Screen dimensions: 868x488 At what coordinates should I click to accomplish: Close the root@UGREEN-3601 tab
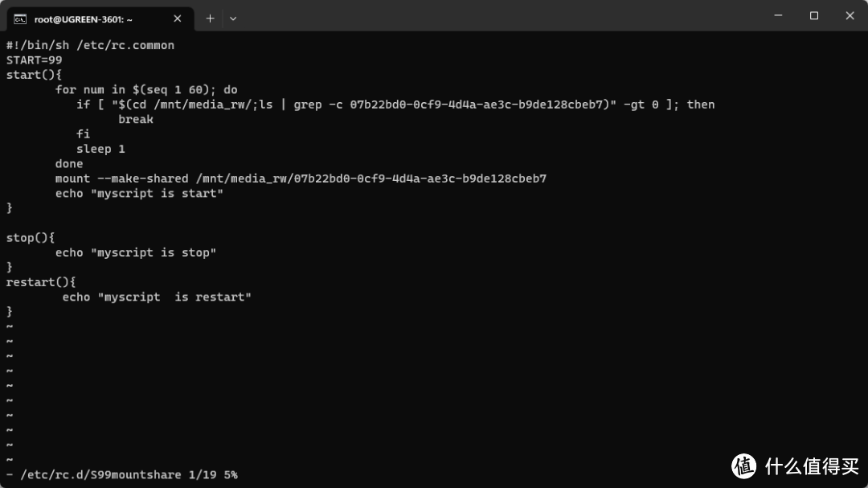pyautogui.click(x=177, y=18)
